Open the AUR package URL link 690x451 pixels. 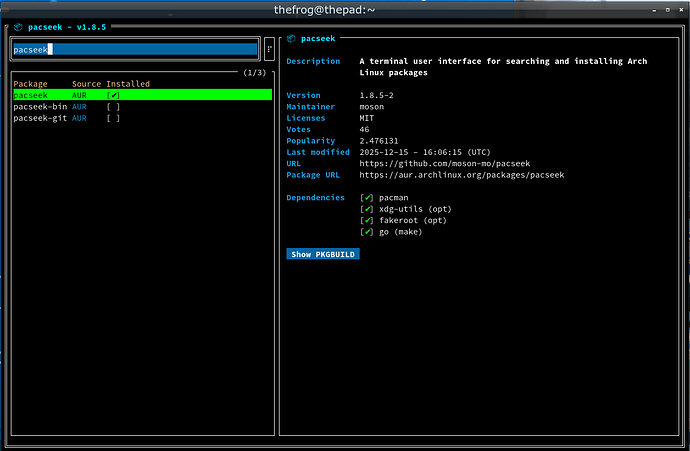click(x=461, y=175)
